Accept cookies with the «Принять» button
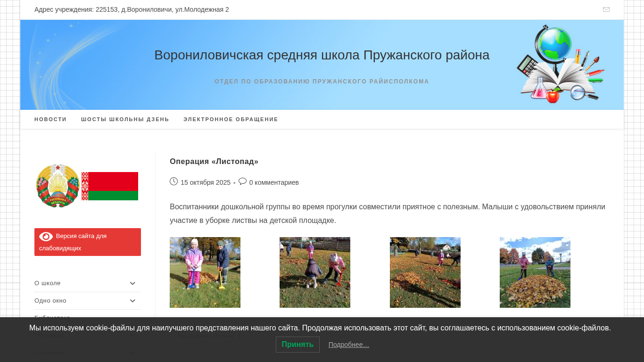The width and height of the screenshot is (644, 362). 297,345
